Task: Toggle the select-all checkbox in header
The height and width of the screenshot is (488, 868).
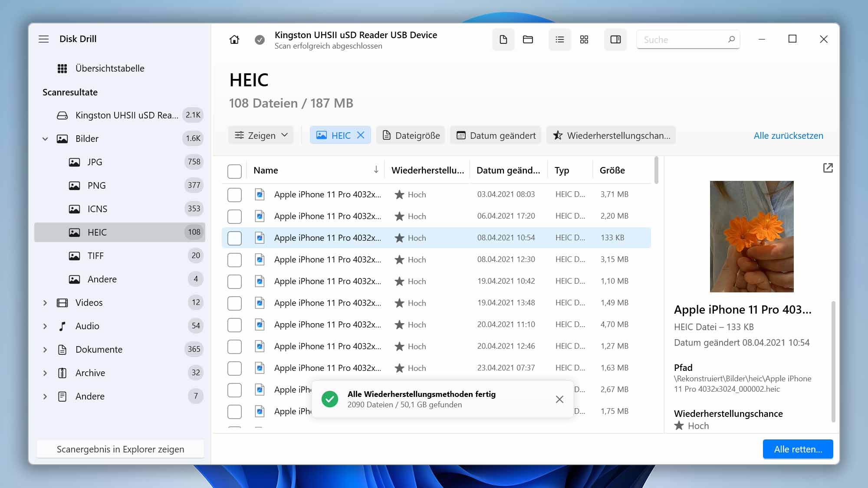Action: 234,171
